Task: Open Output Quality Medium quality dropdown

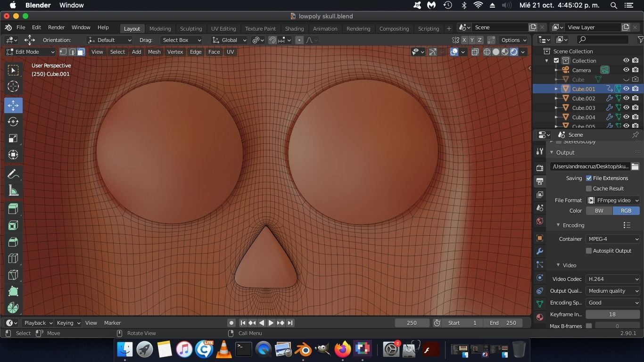Action: tap(613, 291)
